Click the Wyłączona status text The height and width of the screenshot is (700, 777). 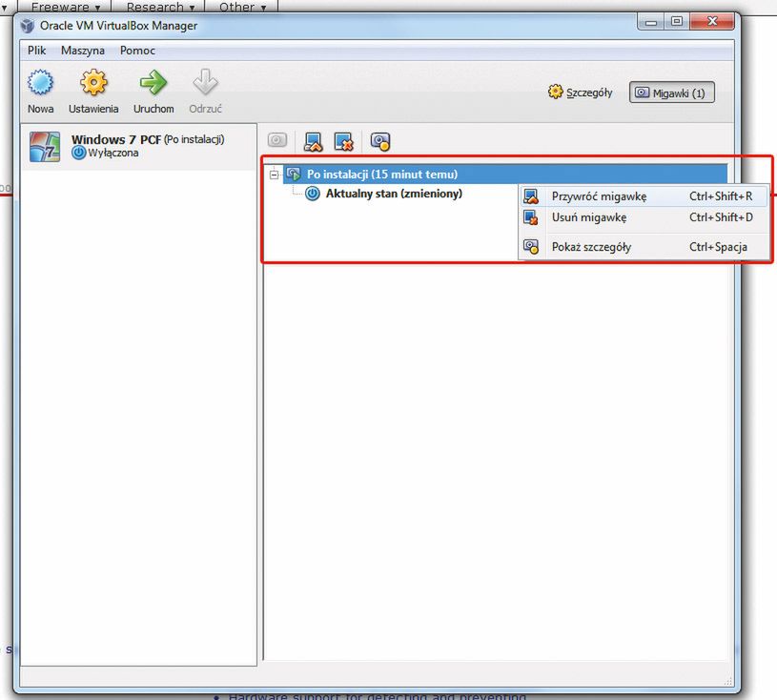pos(113,153)
